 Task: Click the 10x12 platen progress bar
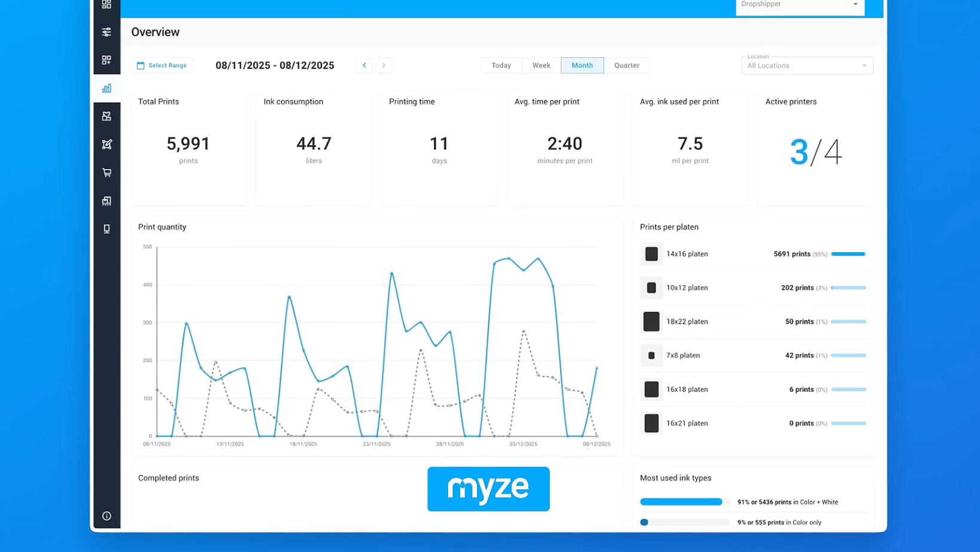click(849, 288)
